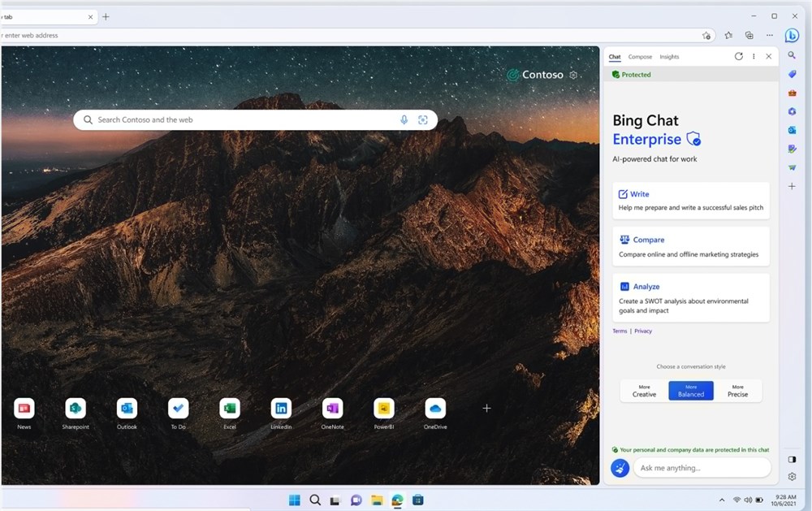
Task: Open sidebar settings gear at bottom
Action: pos(792,476)
